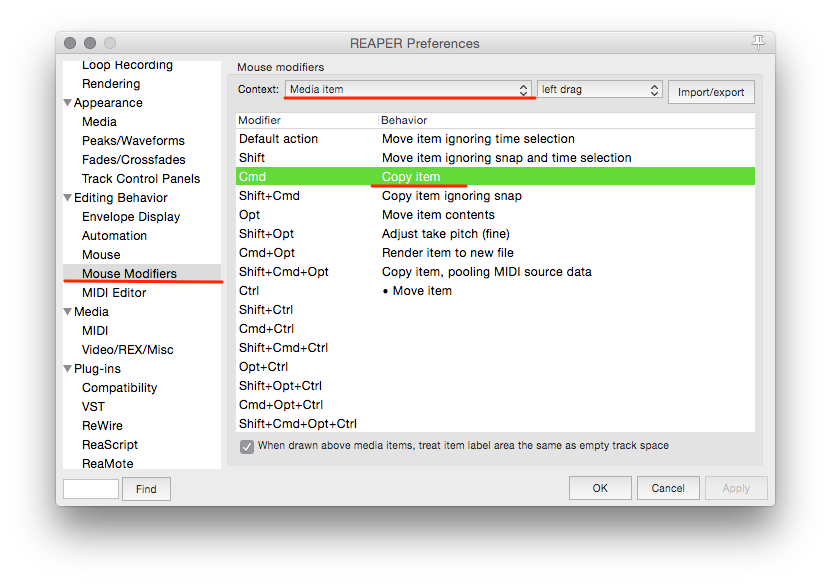Image resolution: width=831 pixels, height=586 pixels.
Task: Click the Cancel button
Action: [x=668, y=488]
